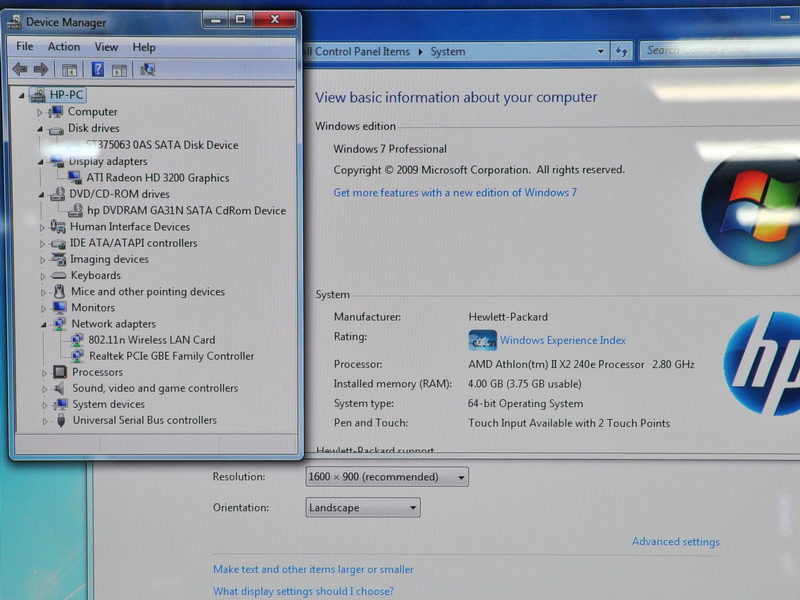Open the Windows Experience Index link

pos(563,340)
